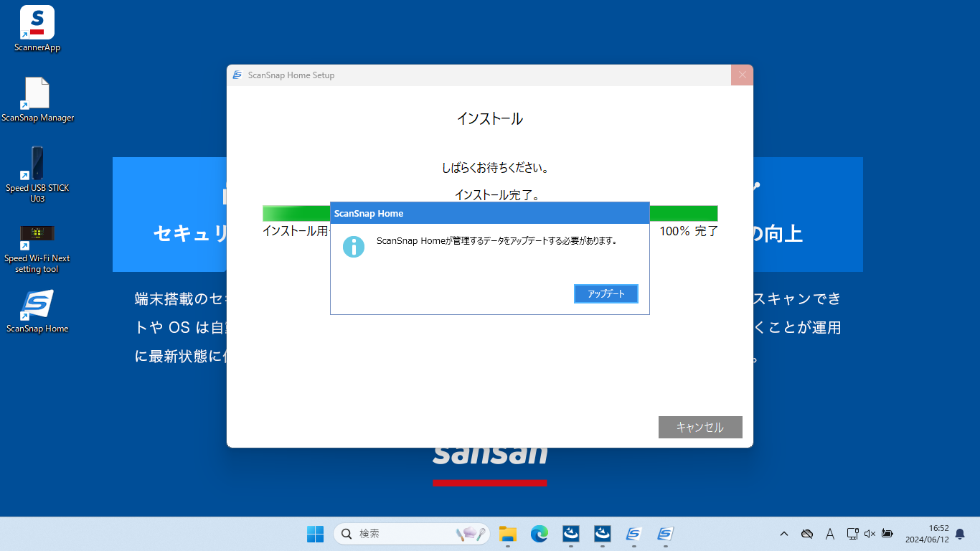This screenshot has height=551, width=980.
Task: Click the ScanSnap logo in Setup title bar
Action: 237,75
